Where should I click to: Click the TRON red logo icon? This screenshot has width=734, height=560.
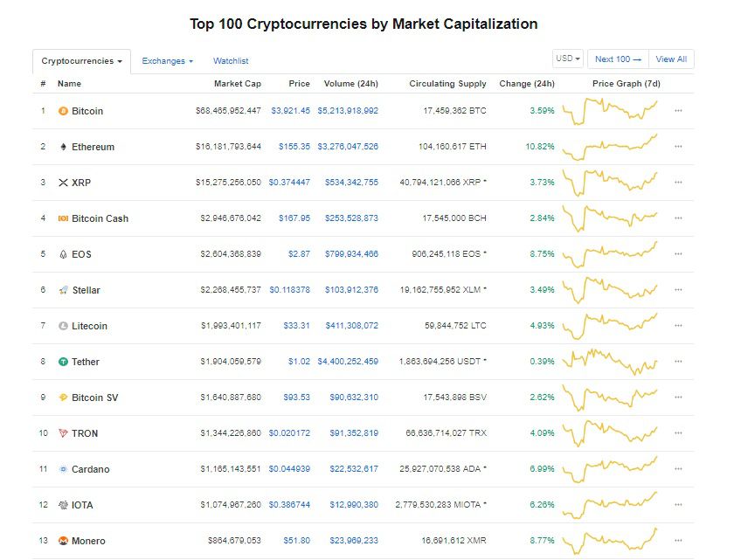pos(63,433)
